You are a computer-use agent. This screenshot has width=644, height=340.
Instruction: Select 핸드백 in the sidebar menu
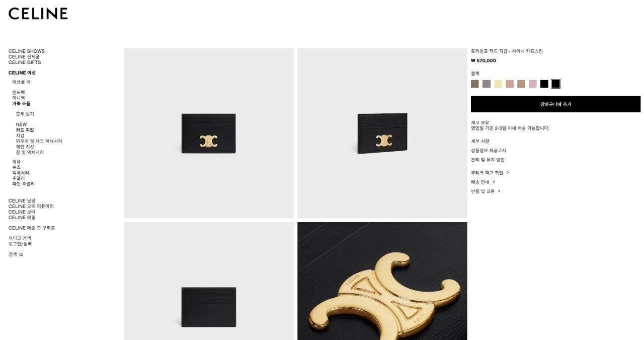click(x=19, y=92)
